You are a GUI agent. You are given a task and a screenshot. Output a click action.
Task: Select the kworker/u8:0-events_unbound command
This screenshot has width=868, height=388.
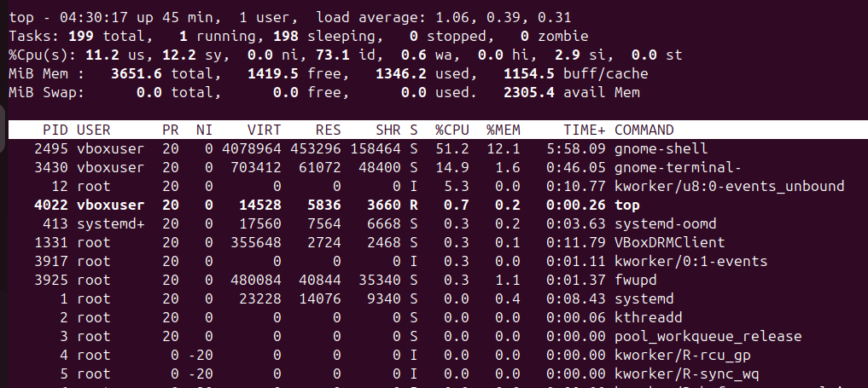tap(729, 186)
